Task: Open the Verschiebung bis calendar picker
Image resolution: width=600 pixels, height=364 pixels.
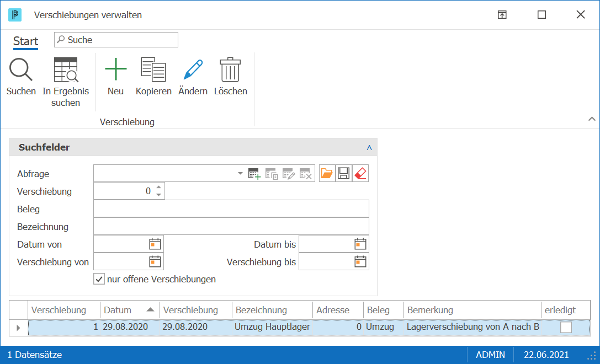Action: pos(360,261)
